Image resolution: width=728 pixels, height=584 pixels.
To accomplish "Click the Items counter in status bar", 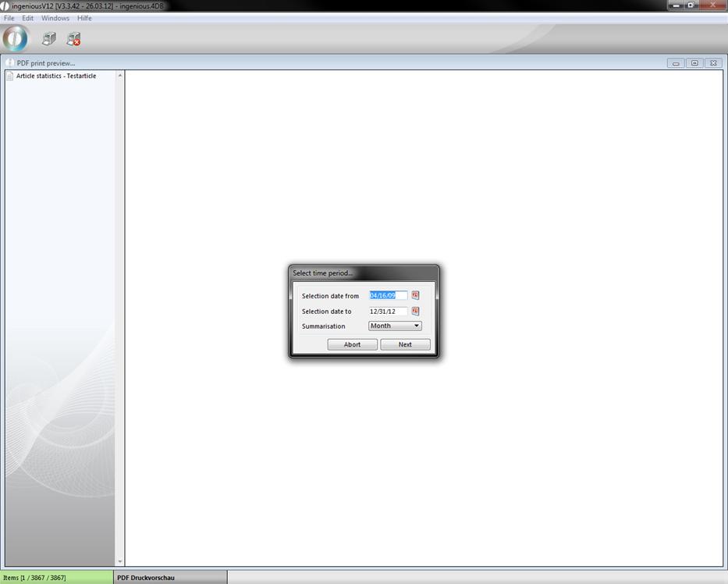I will (x=34, y=578).
